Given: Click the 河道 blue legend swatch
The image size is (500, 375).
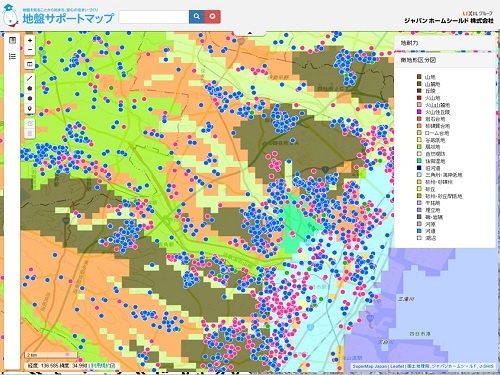Looking at the screenshot, I should click(419, 231).
